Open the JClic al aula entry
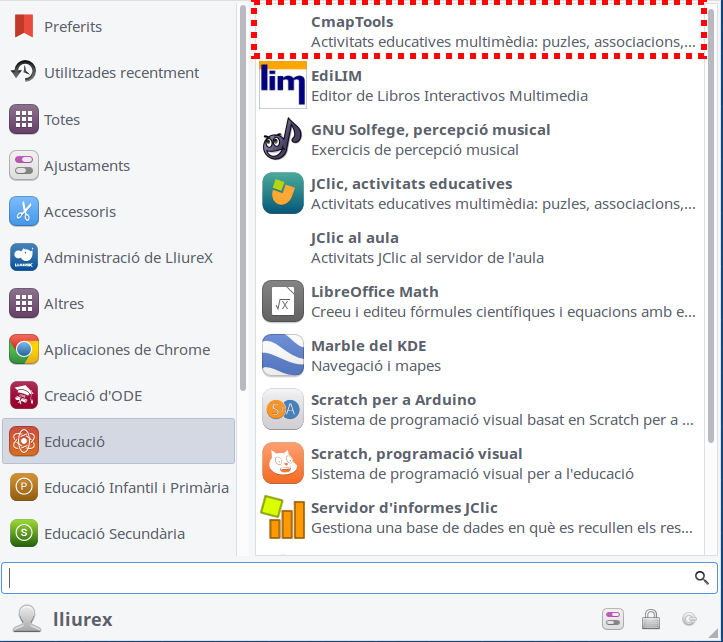Viewport: 723px width, 642px height. tap(480, 247)
